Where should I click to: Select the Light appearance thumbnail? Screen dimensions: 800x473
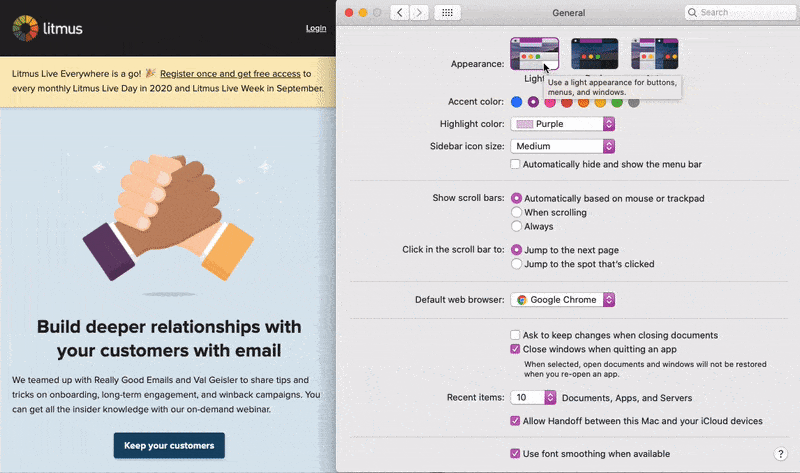tap(534, 54)
